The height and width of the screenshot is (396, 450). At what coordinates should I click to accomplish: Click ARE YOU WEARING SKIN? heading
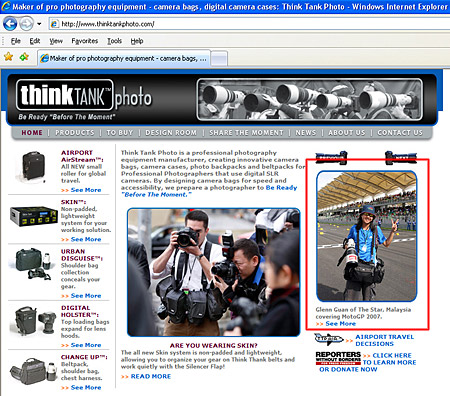click(214, 346)
